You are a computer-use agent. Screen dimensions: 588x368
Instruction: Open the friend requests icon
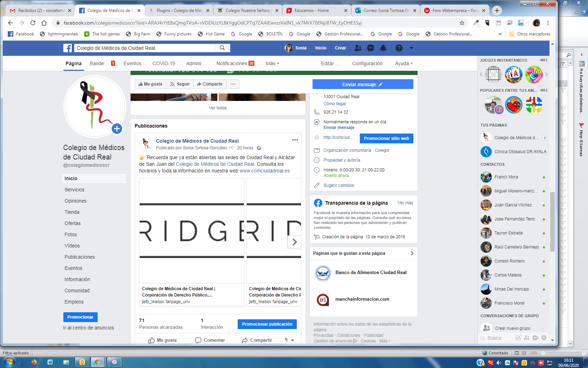coord(358,48)
